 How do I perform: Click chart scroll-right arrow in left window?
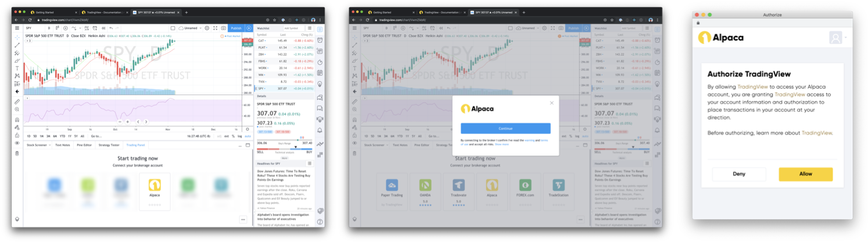point(146,122)
